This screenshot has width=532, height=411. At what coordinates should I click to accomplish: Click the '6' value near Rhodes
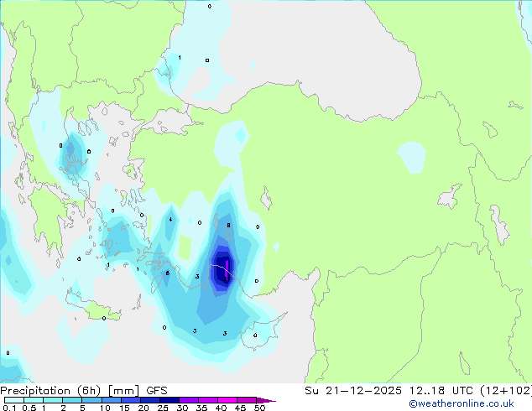[167, 273]
